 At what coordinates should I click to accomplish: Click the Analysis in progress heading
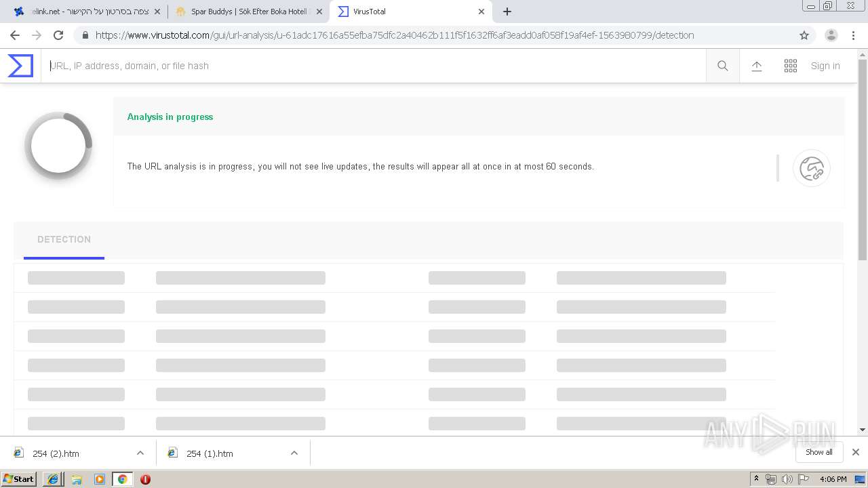(170, 117)
